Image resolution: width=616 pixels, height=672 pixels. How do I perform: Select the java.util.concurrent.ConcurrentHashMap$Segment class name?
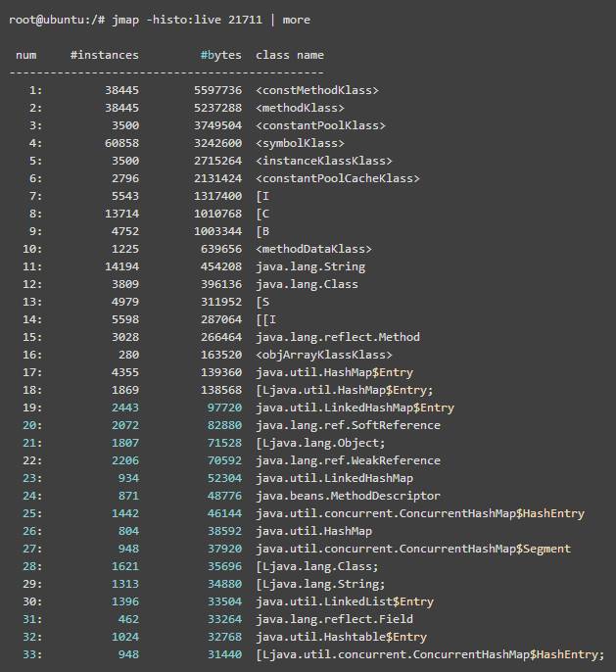pos(413,549)
